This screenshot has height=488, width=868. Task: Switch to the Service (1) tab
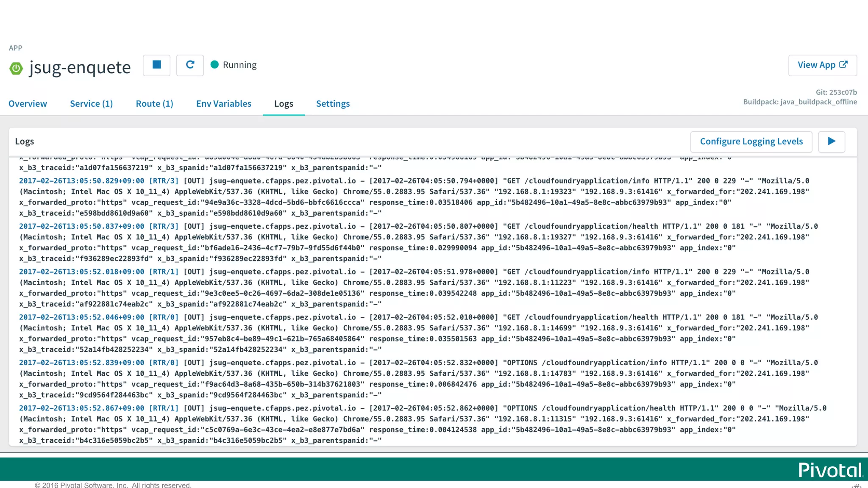click(x=91, y=104)
